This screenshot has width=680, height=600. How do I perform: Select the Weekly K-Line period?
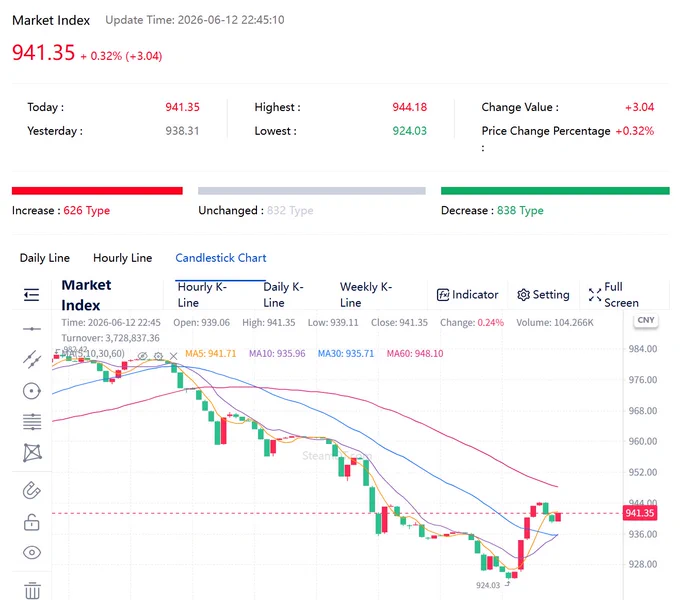tap(366, 295)
